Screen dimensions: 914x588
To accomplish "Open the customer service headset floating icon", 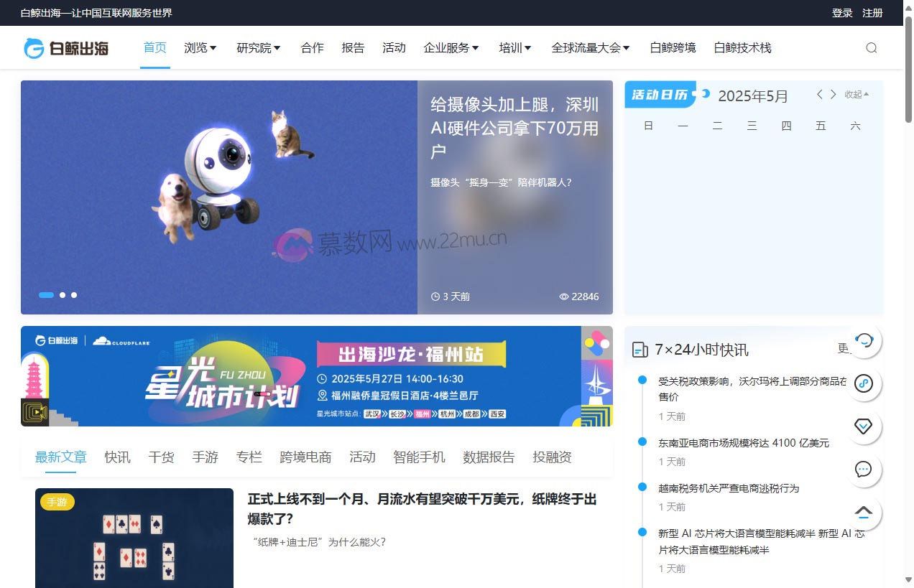I will coord(863,341).
